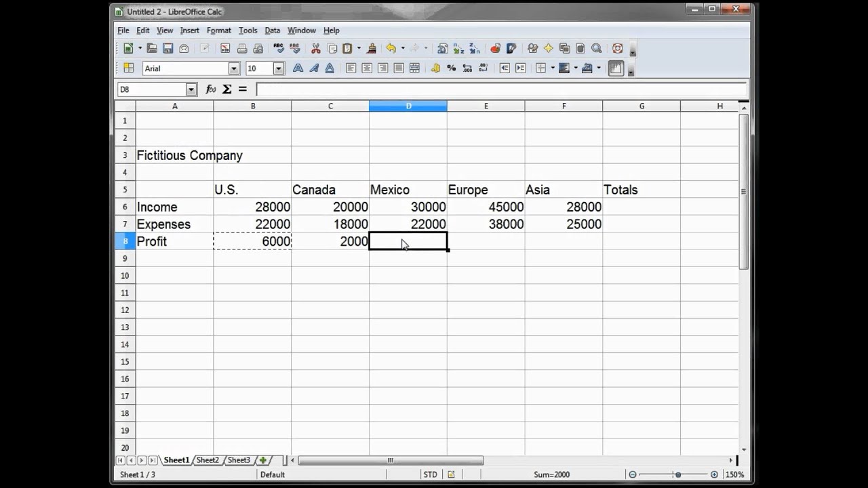The width and height of the screenshot is (868, 488).
Task: Move the zoom slider handle
Action: (677, 474)
